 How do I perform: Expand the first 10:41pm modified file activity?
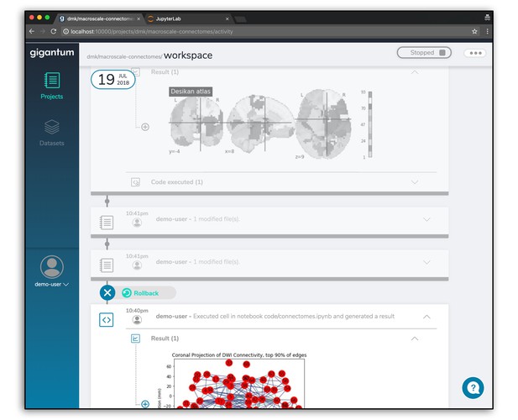pos(426,219)
